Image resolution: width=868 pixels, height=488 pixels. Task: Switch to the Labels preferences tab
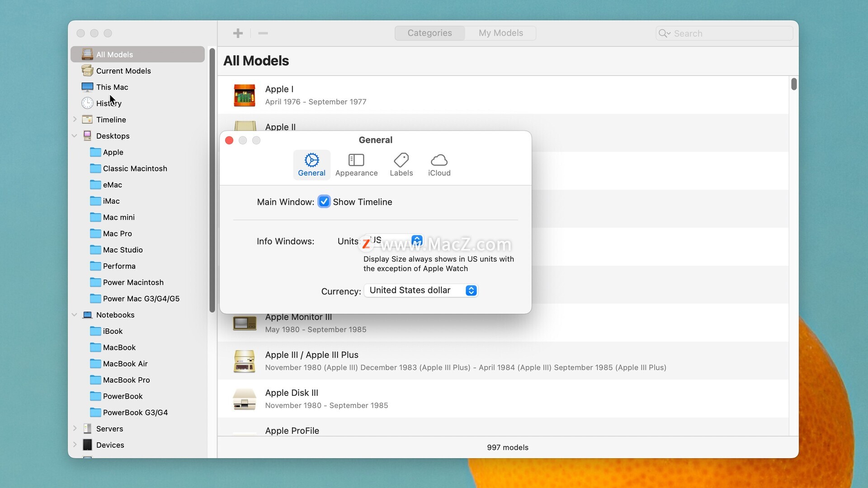[x=401, y=165]
